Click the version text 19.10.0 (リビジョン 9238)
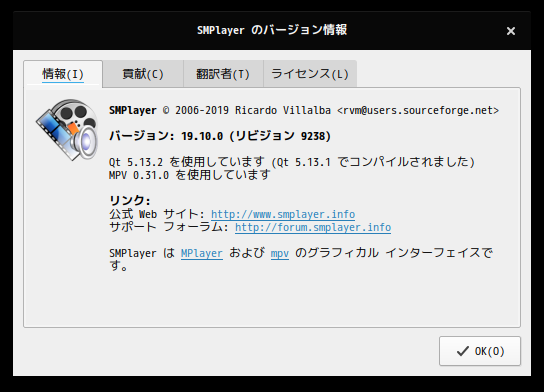Image resolution: width=544 pixels, height=392 pixels. click(x=256, y=136)
